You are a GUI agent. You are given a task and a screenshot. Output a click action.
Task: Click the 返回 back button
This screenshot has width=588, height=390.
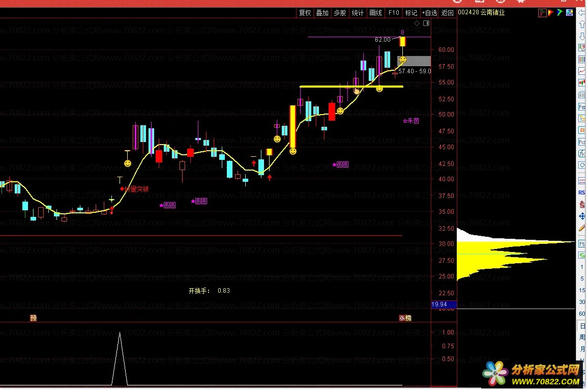448,13
